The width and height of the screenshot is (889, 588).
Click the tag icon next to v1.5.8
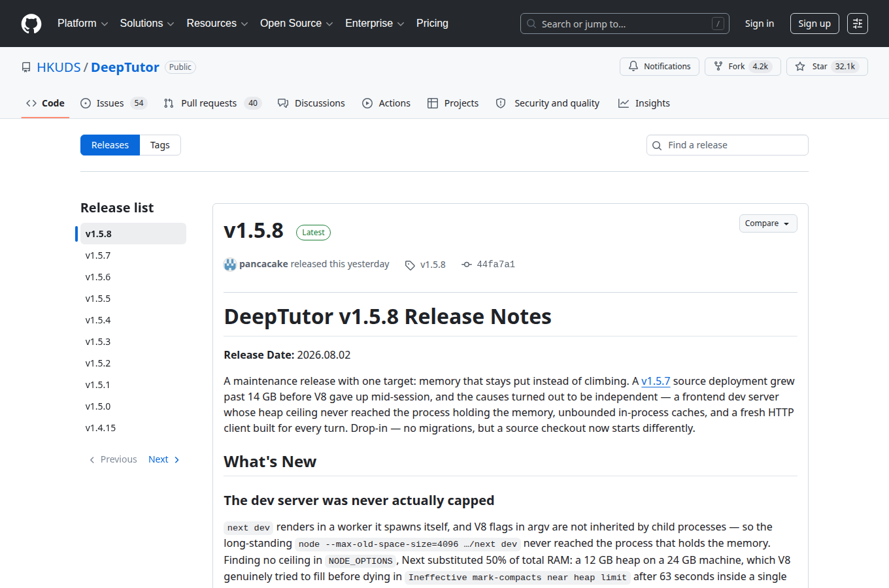pyautogui.click(x=410, y=265)
